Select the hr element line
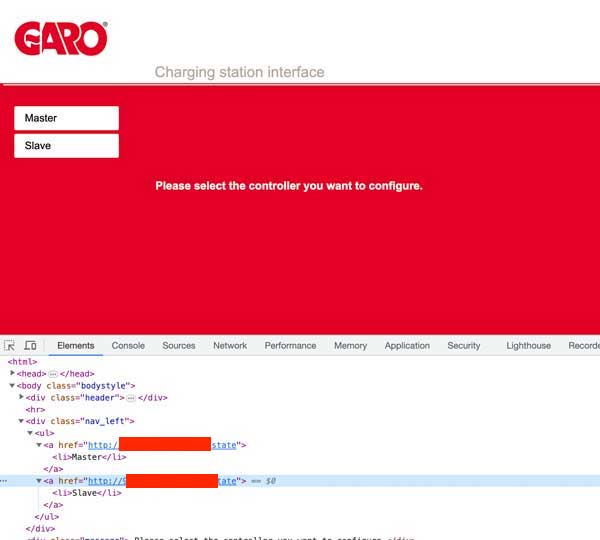 [x=35, y=409]
